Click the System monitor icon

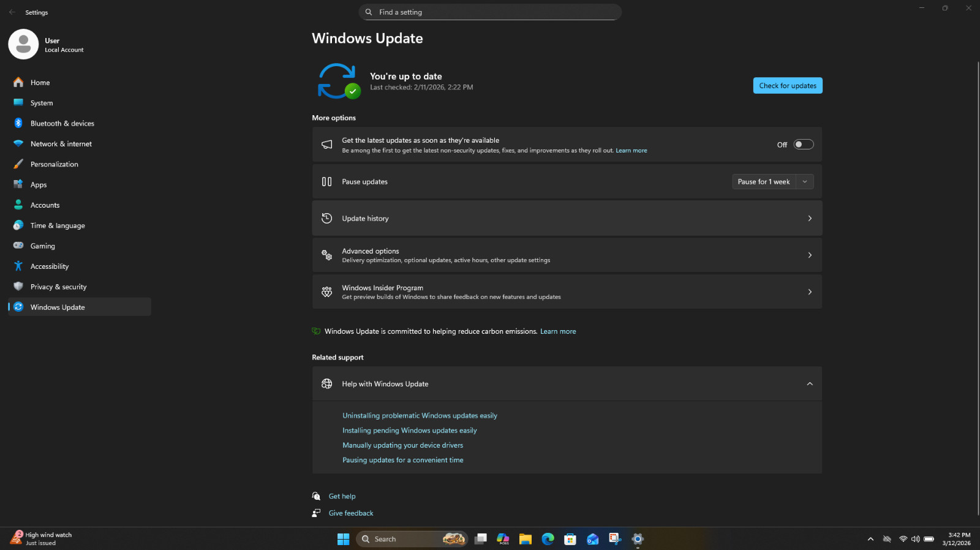click(18, 103)
